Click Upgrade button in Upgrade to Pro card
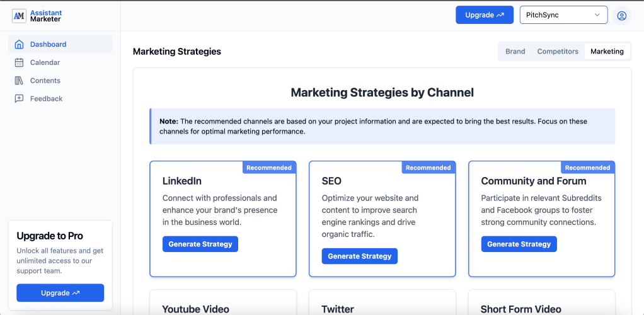Viewport: 644px width, 315px height. coord(60,293)
